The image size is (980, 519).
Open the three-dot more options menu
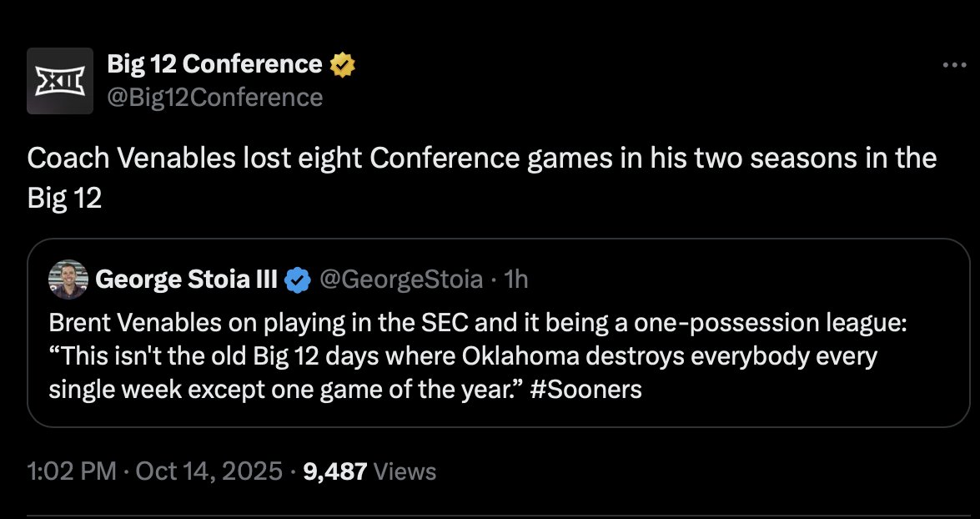(952, 65)
